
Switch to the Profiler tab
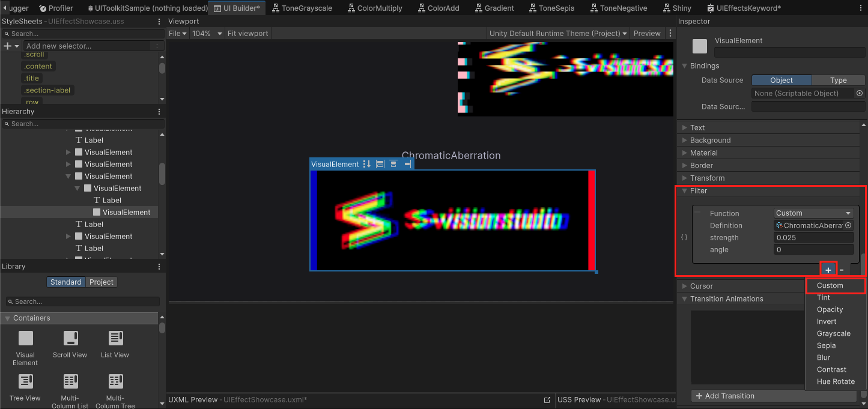coord(56,8)
